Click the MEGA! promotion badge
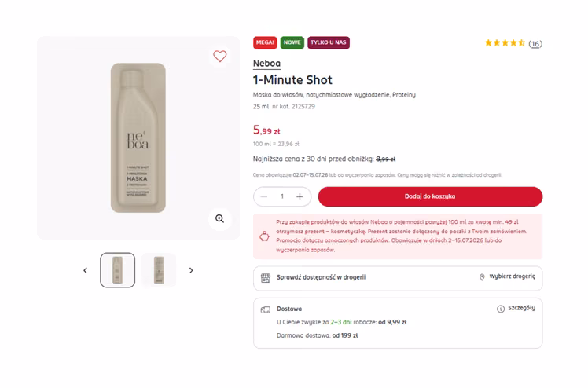This screenshot has width=588, height=388. point(265,42)
